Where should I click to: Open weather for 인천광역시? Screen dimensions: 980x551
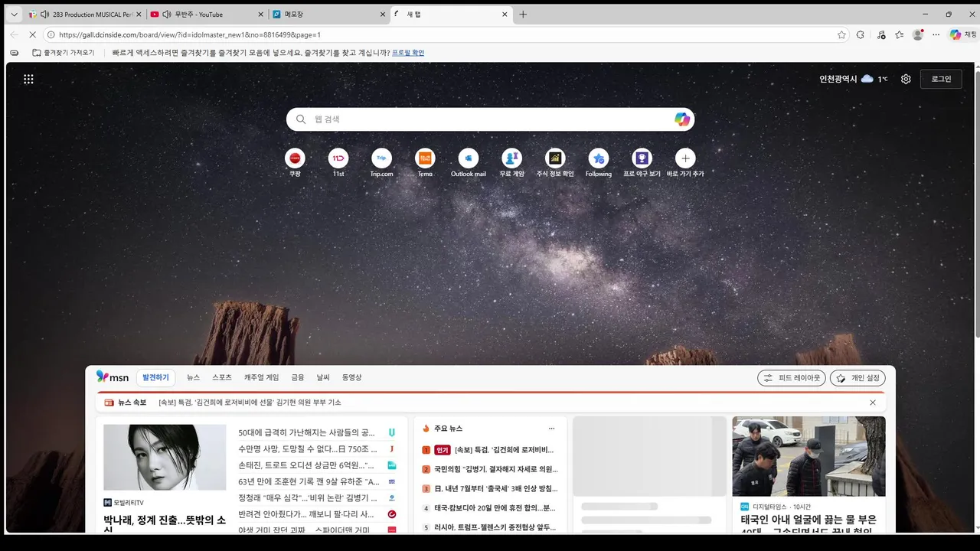[854, 79]
